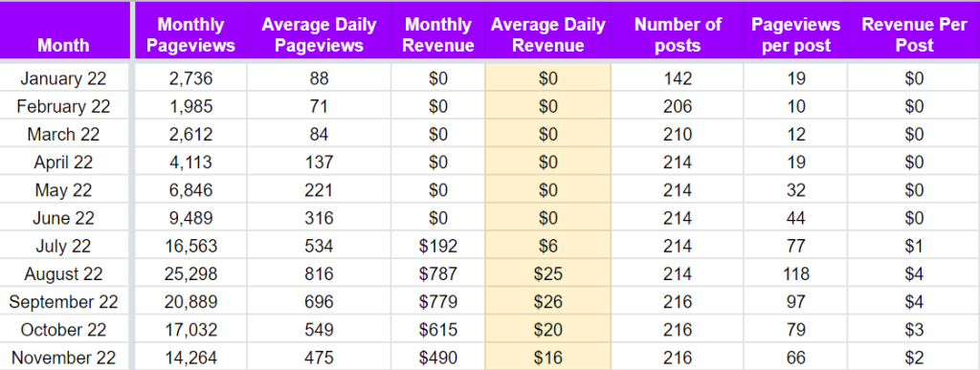Click the frozen column divider after Month
Image resolution: width=980 pixels, height=370 pixels.
[132, 185]
